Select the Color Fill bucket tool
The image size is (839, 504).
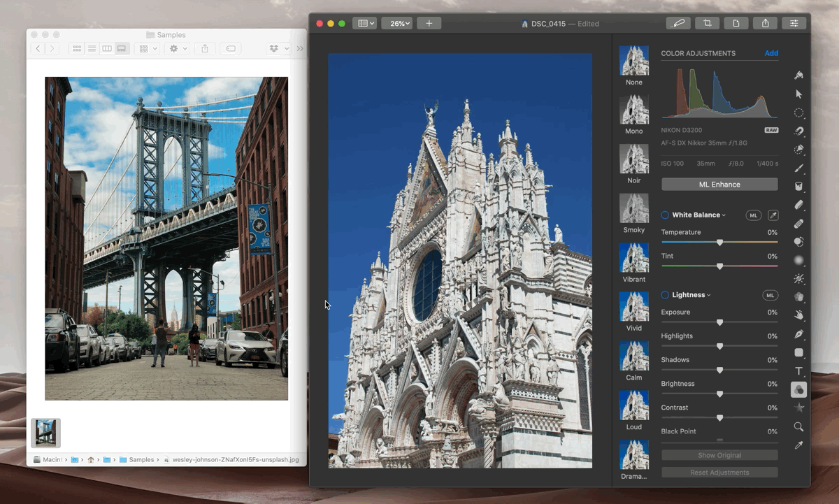click(799, 186)
